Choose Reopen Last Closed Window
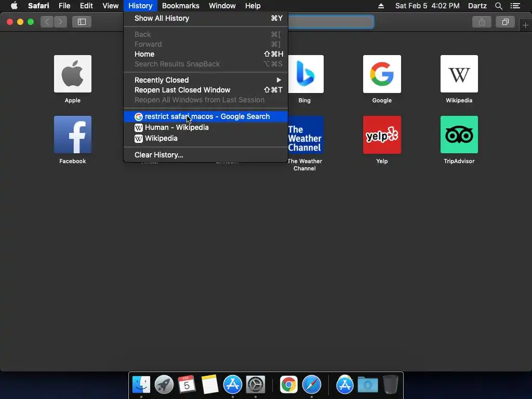The height and width of the screenshot is (399, 532). (x=206, y=90)
